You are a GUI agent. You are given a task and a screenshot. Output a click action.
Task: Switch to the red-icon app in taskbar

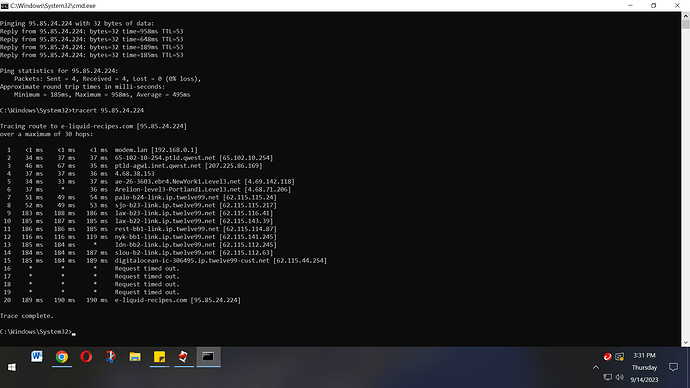coord(184,357)
